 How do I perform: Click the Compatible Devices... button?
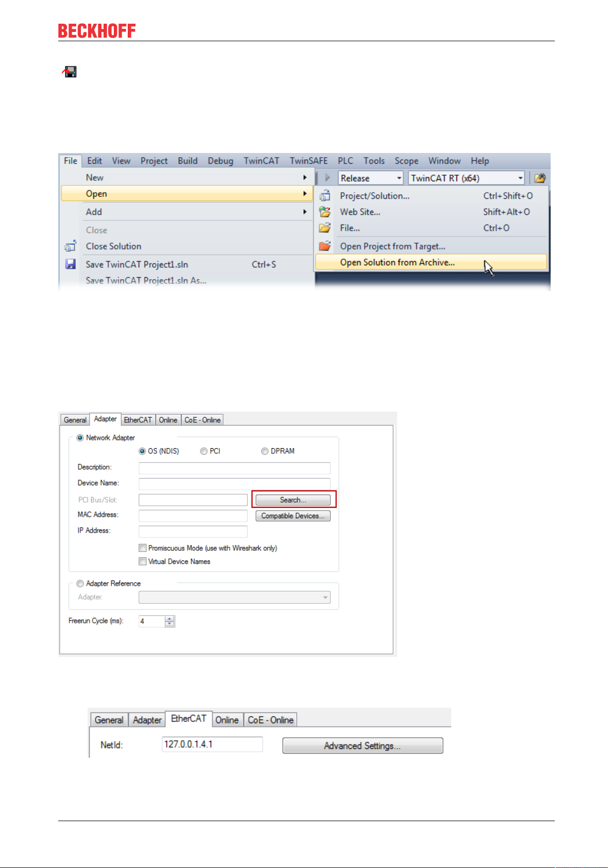[x=293, y=516]
